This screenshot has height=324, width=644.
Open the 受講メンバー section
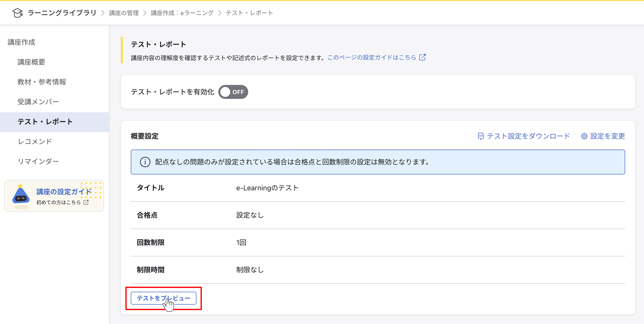tap(38, 102)
